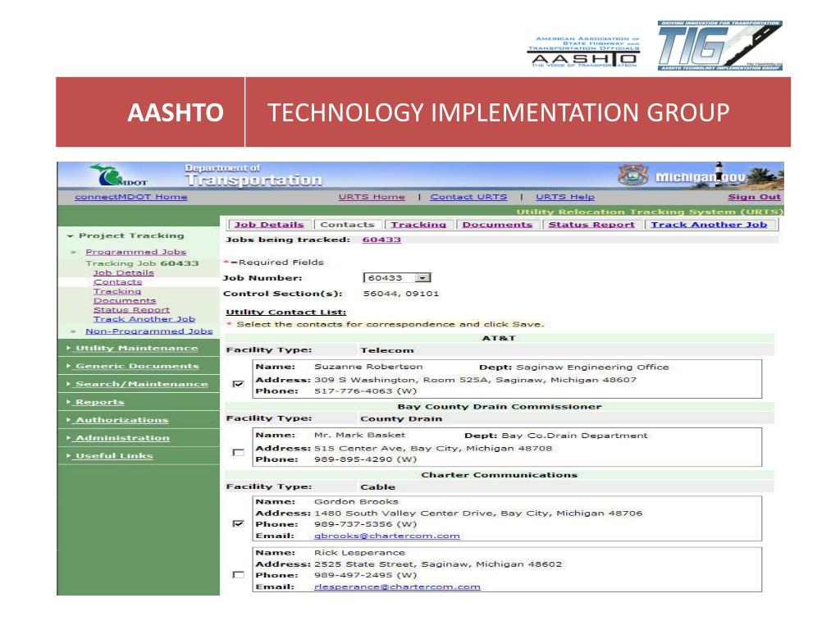Go to connectMDOT Home
Screen dimensions: 840x630
pyautogui.click(x=130, y=197)
